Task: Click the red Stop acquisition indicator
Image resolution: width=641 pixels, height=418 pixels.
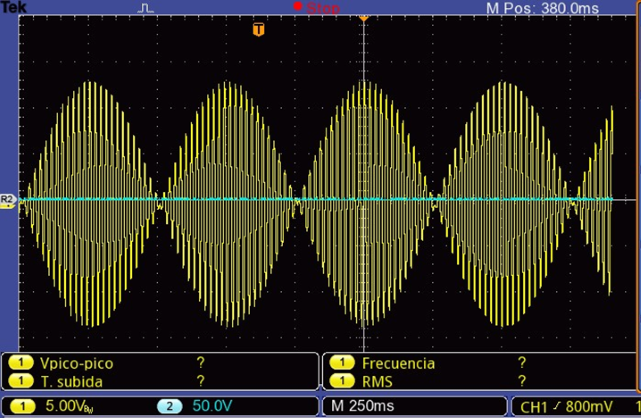Action: pos(316,8)
